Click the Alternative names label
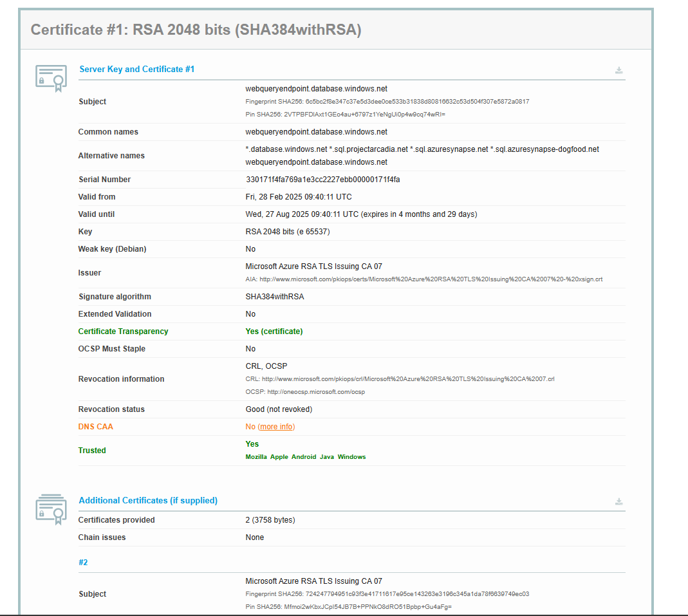Image resolution: width=688 pixels, height=616 pixels. coord(111,156)
